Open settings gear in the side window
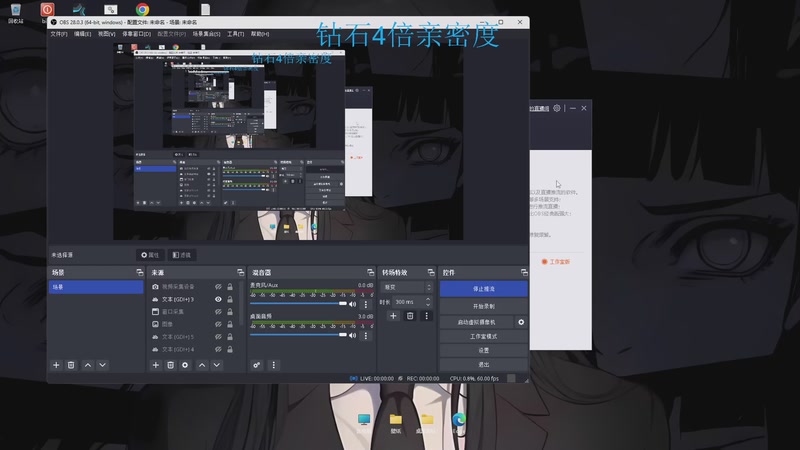 tap(557, 108)
